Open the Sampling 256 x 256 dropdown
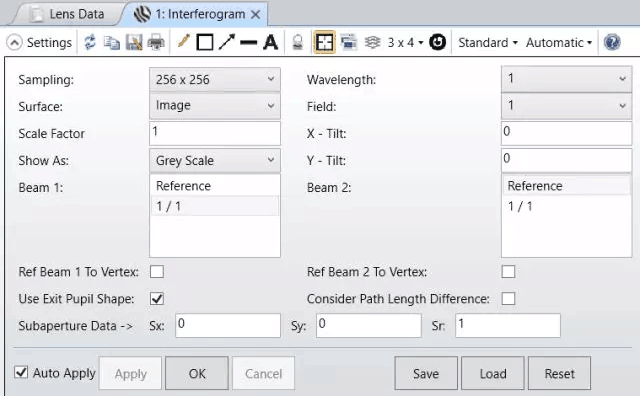The height and width of the screenshot is (396, 640). pos(215,80)
